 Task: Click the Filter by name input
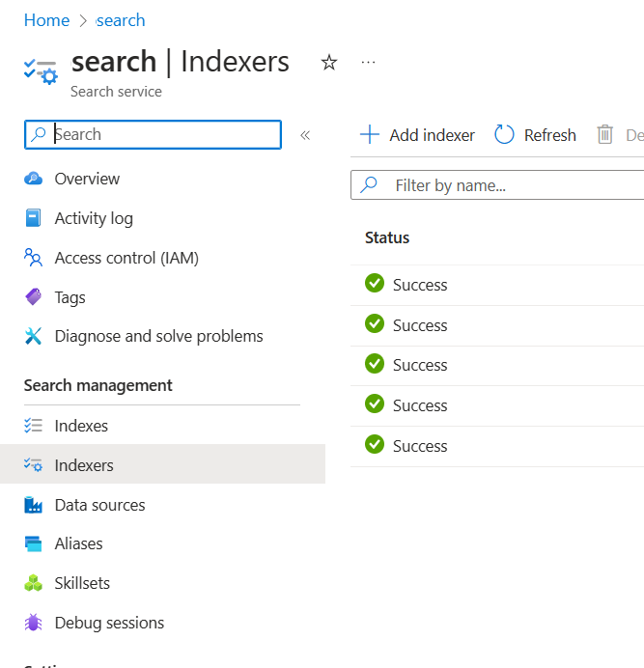(512, 185)
